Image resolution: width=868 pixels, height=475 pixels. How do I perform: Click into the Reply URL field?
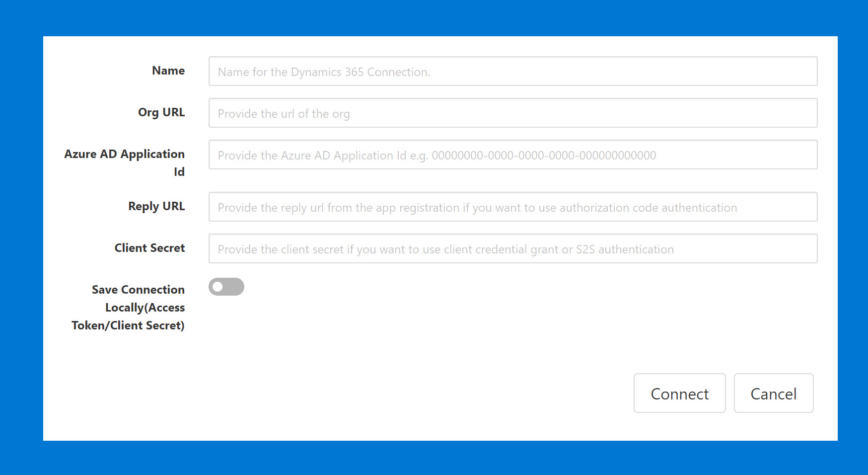coord(513,207)
